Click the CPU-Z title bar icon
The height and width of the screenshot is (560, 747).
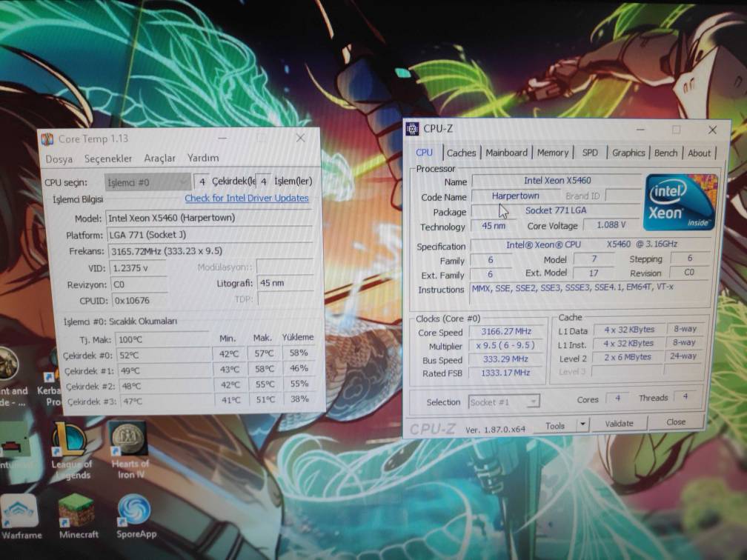(x=412, y=129)
